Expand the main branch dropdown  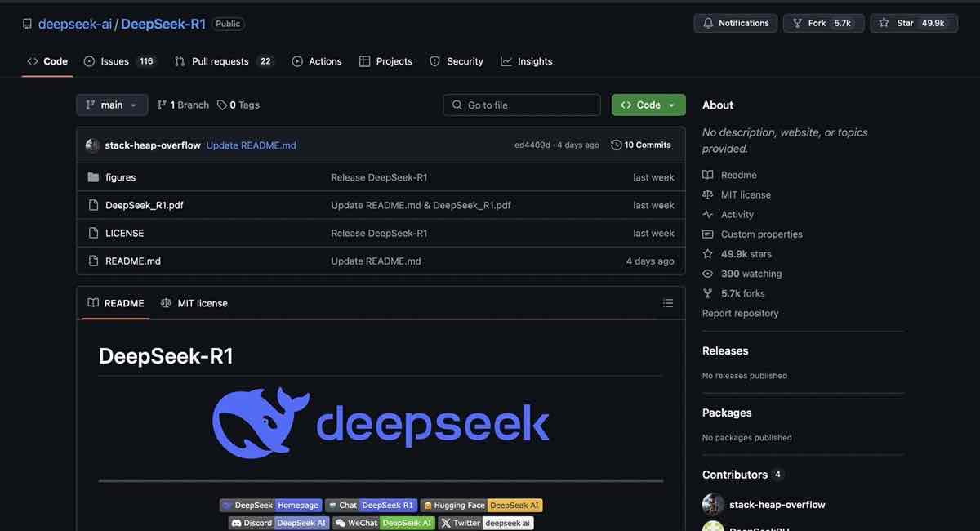pyautogui.click(x=112, y=105)
